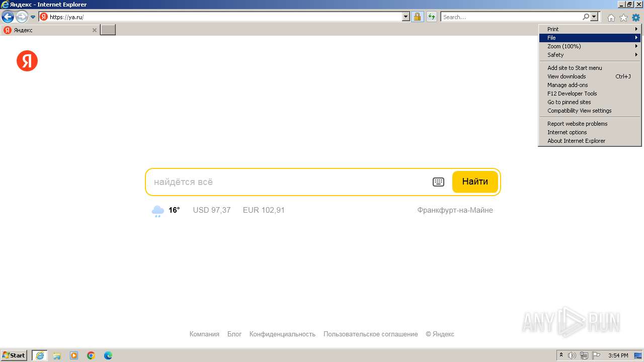Open the Print submenu

pos(590,29)
